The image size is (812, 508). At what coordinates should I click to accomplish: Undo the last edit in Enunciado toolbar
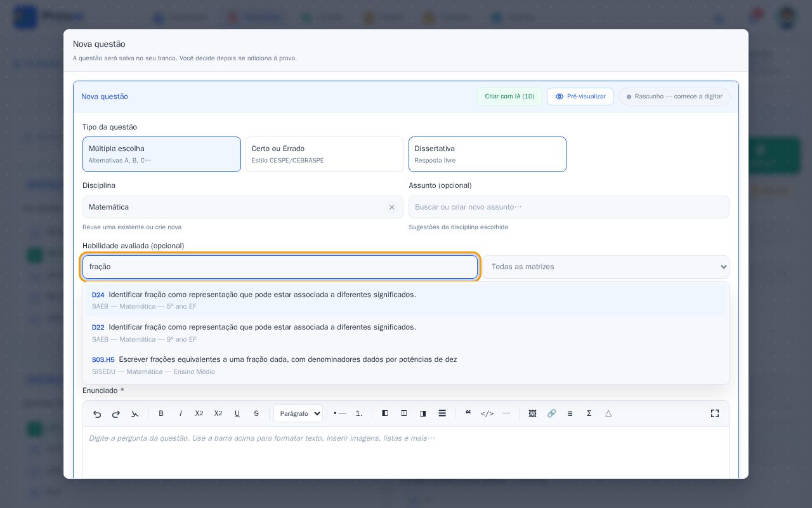click(x=97, y=413)
